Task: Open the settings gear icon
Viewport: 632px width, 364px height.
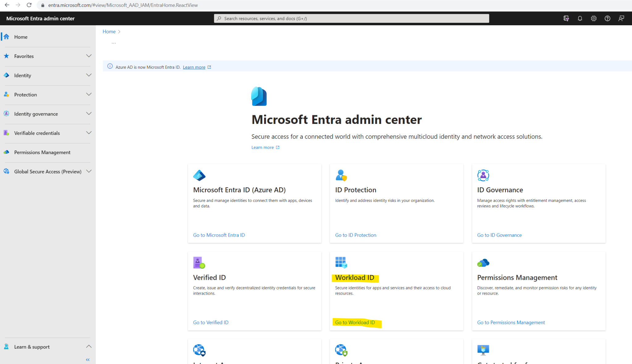Action: pos(593,18)
